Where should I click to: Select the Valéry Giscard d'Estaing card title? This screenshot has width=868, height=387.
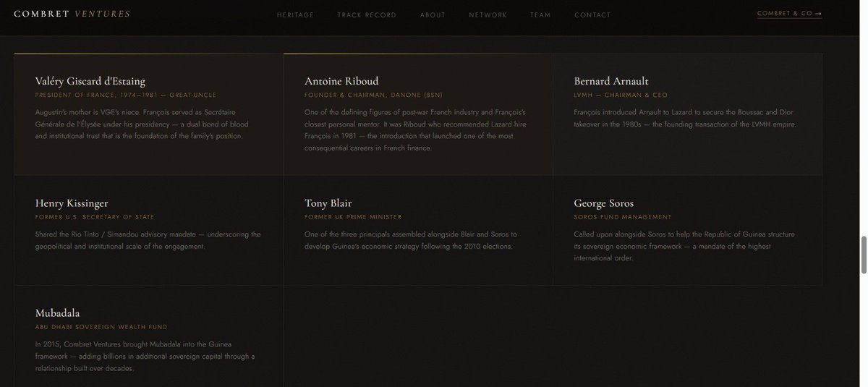(90, 81)
